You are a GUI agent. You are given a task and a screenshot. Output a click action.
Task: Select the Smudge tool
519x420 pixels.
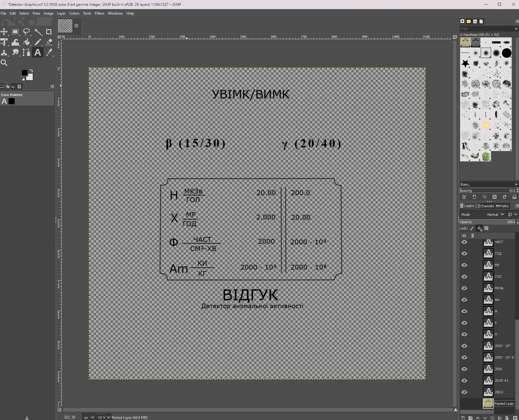tap(15, 53)
